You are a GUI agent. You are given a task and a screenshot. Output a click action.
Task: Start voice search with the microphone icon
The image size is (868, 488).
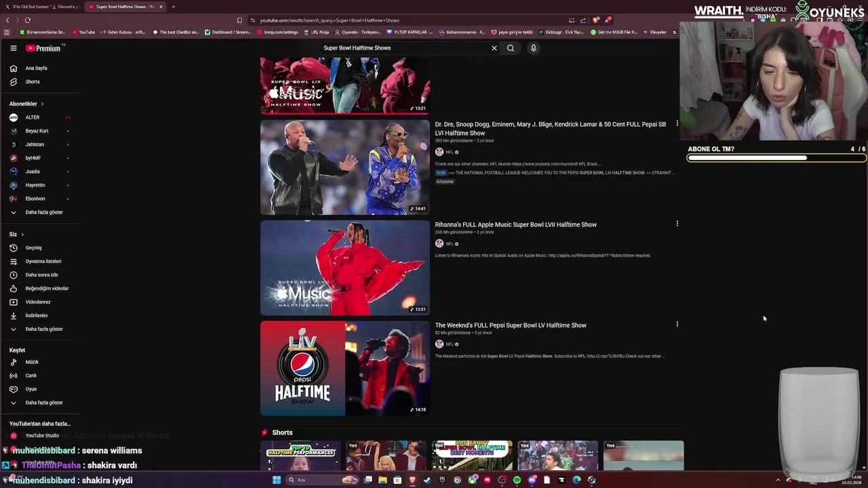click(534, 48)
